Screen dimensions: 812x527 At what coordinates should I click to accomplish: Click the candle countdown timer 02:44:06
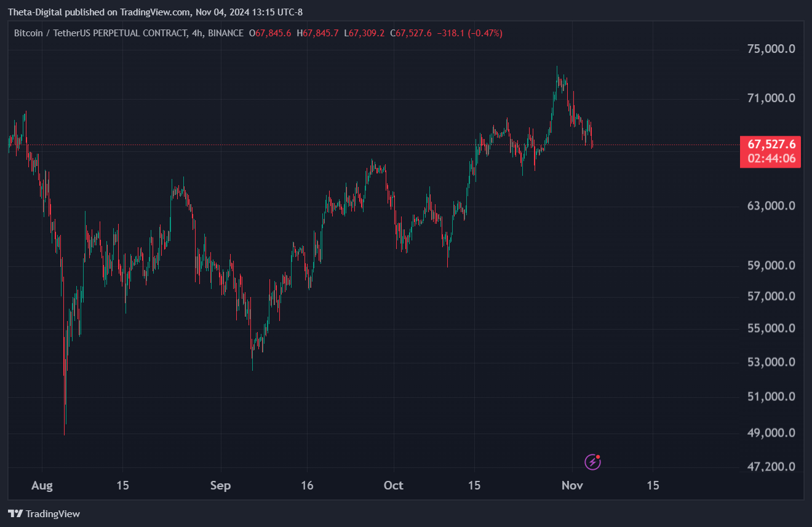tap(771, 159)
